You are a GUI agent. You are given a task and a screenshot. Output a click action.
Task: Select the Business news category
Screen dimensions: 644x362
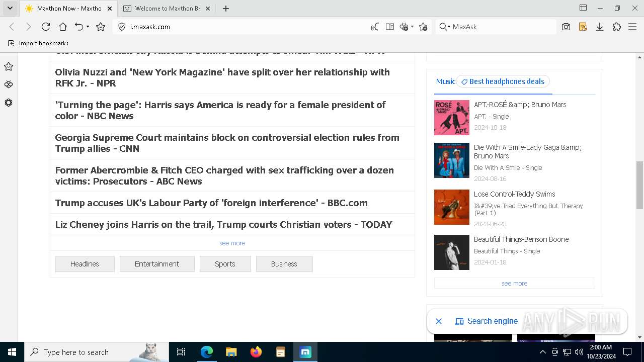[284, 264]
